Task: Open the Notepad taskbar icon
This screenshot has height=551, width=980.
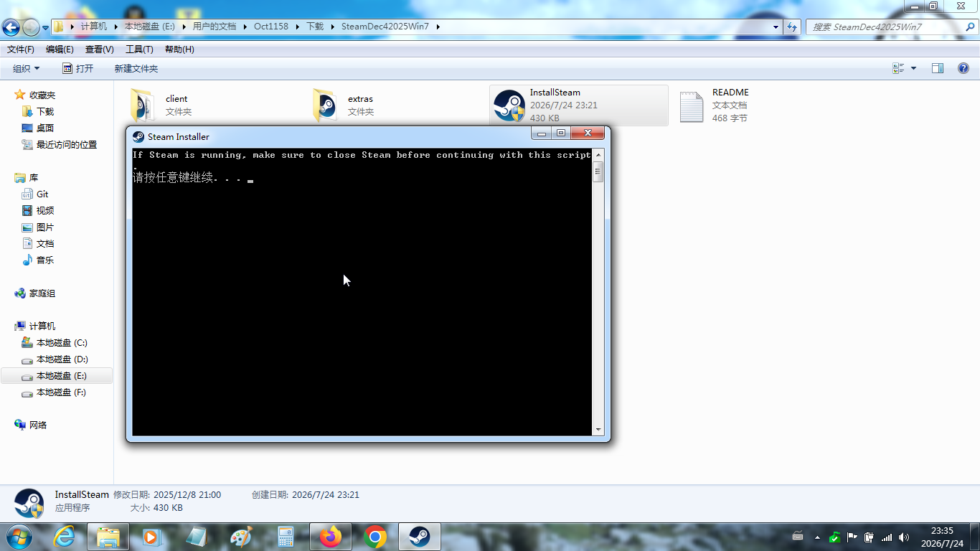Action: pyautogui.click(x=197, y=537)
